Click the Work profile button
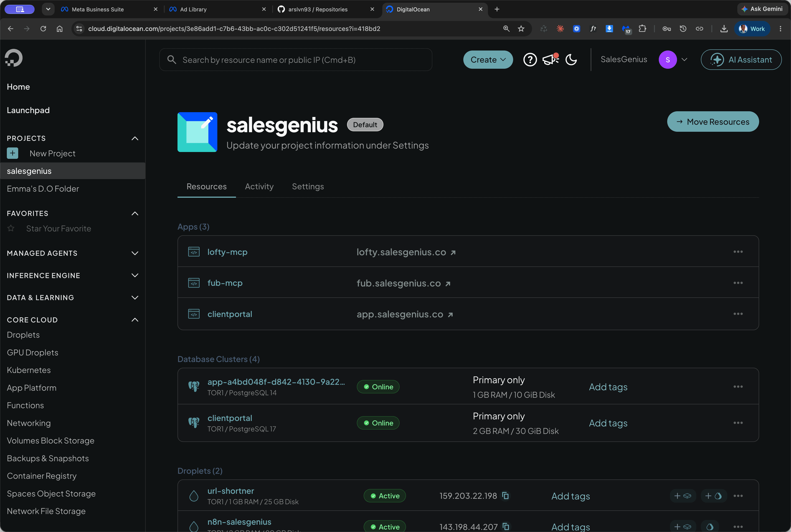 point(752,29)
